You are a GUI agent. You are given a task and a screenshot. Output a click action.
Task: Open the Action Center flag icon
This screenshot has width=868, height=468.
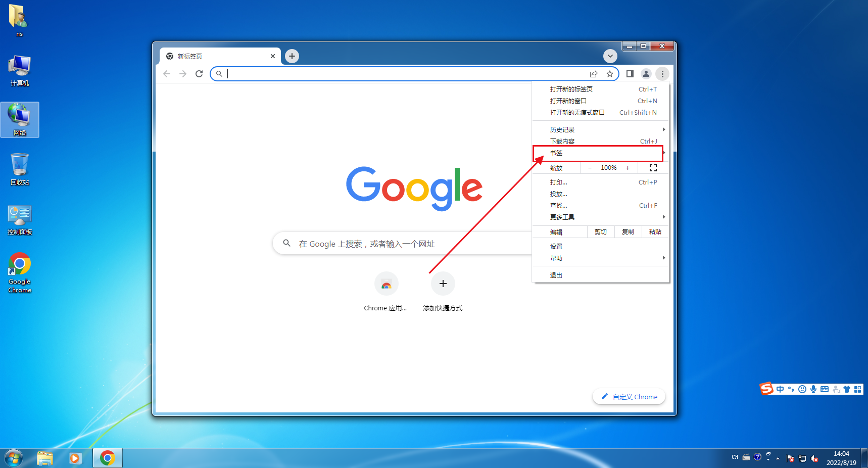tap(790, 458)
